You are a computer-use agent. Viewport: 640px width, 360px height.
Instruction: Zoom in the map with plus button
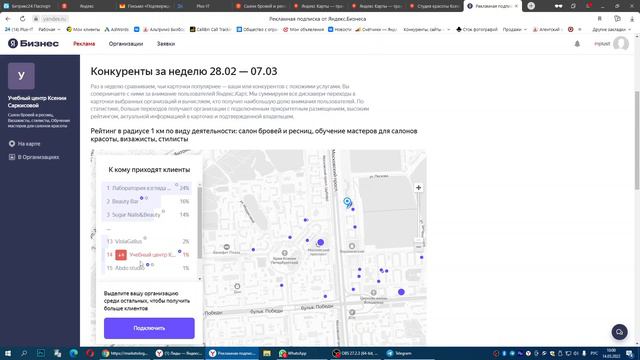click(x=418, y=188)
